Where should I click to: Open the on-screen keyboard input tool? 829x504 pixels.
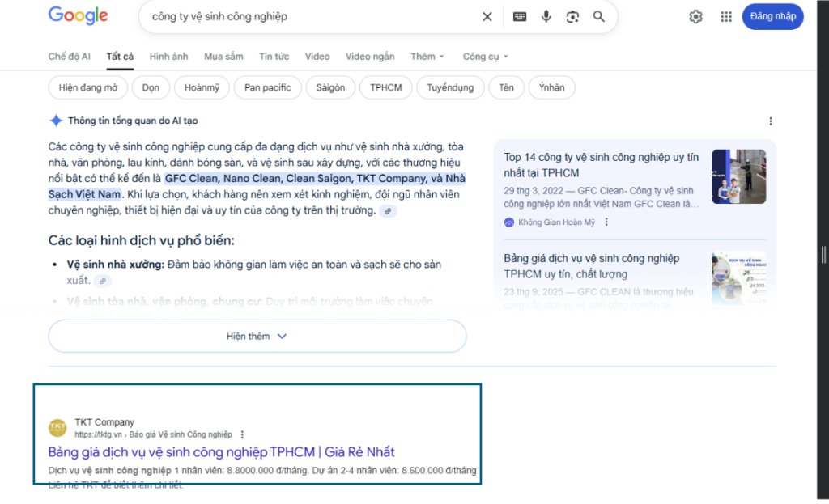pyautogui.click(x=519, y=16)
